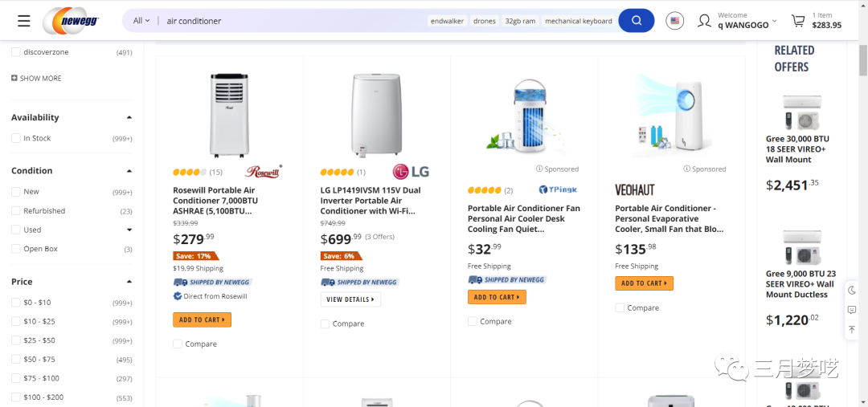Viewport: 868px width, 407px height.
Task: Click the Newegg logo
Action: (75, 21)
